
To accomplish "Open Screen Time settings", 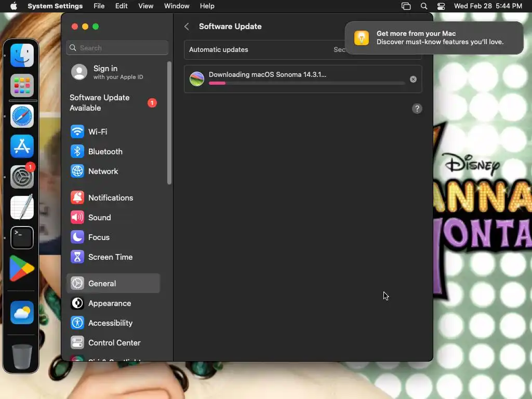I will [113, 257].
